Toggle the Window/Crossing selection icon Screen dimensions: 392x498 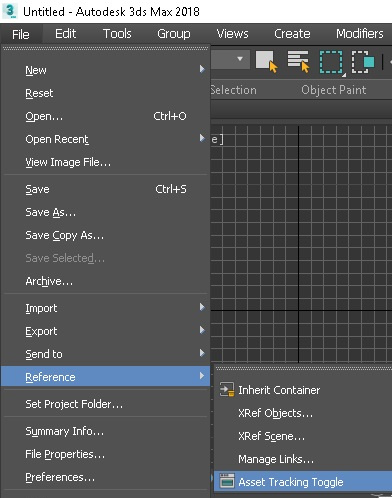(363, 61)
